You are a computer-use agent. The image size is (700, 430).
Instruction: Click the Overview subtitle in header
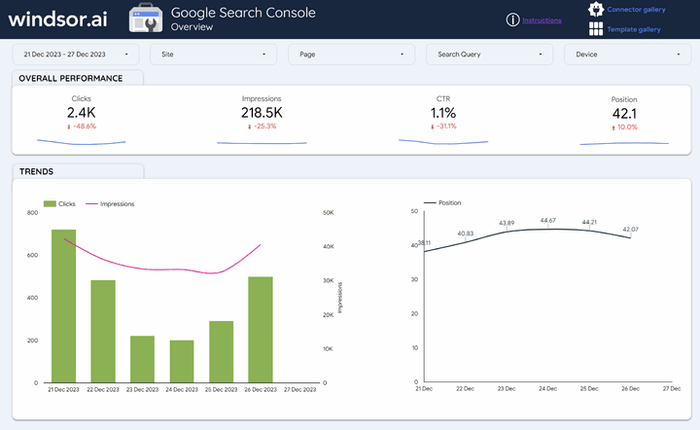tap(192, 27)
